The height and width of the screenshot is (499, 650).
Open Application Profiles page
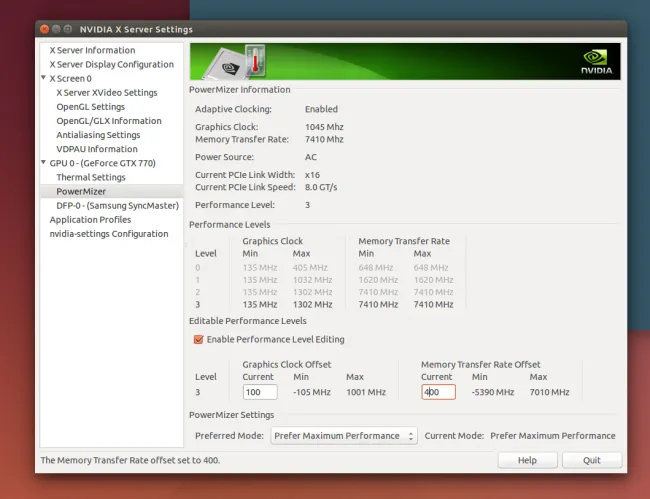(x=90, y=219)
